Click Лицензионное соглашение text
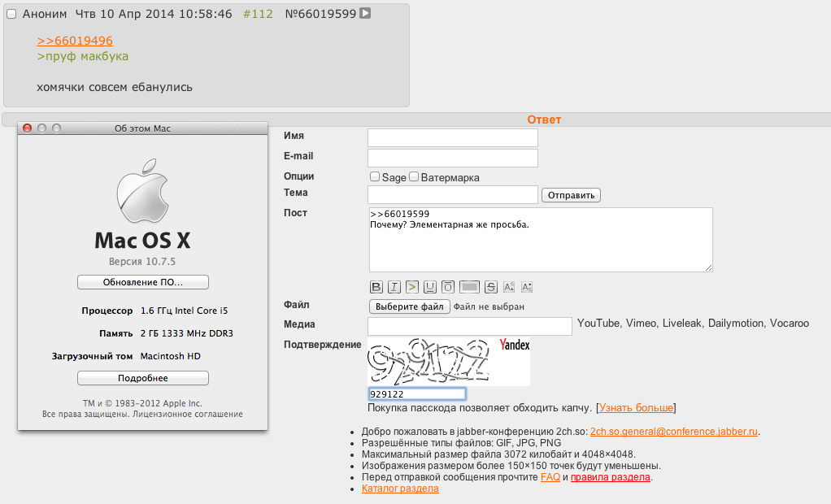Screen dimensions: 831x504 [188, 414]
